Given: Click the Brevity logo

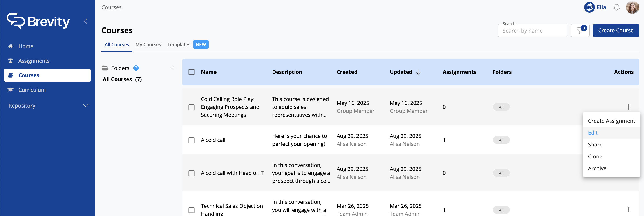Looking at the screenshot, I should (38, 21).
